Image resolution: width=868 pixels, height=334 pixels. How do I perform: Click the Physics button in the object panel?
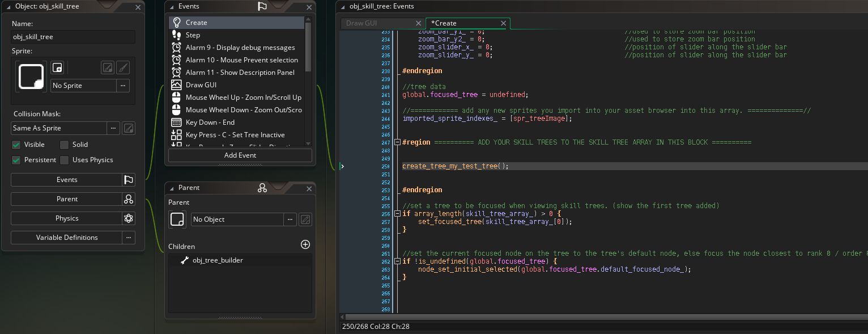tap(66, 218)
